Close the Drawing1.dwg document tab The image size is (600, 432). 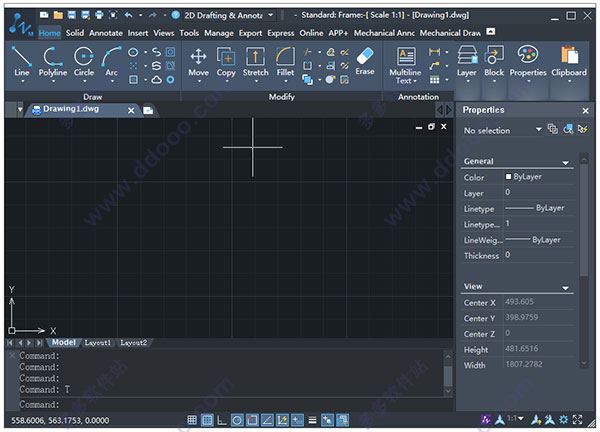tap(131, 111)
